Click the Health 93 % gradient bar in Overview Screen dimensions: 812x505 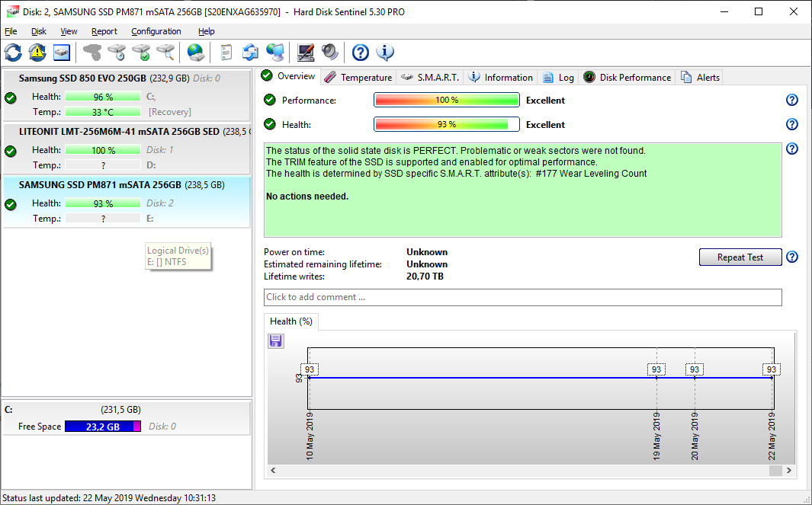[446, 124]
